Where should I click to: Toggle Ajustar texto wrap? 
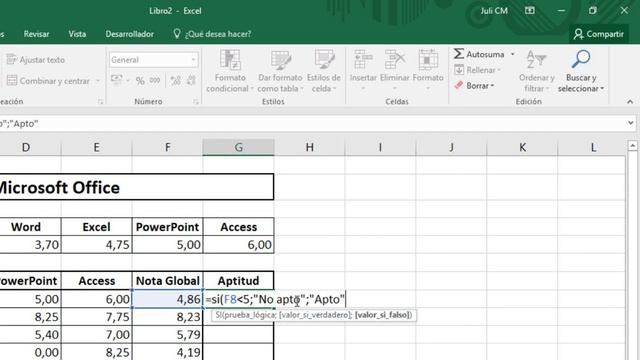click(x=36, y=60)
